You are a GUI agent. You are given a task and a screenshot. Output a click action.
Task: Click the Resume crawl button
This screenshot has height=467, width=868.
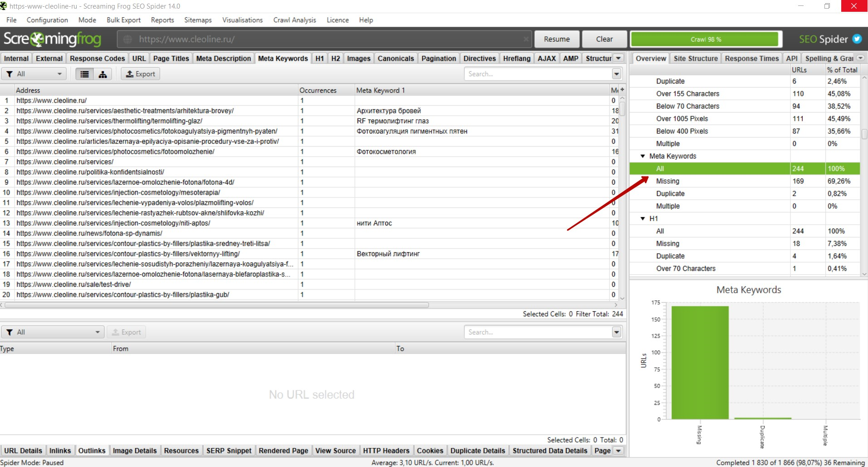pyautogui.click(x=557, y=39)
